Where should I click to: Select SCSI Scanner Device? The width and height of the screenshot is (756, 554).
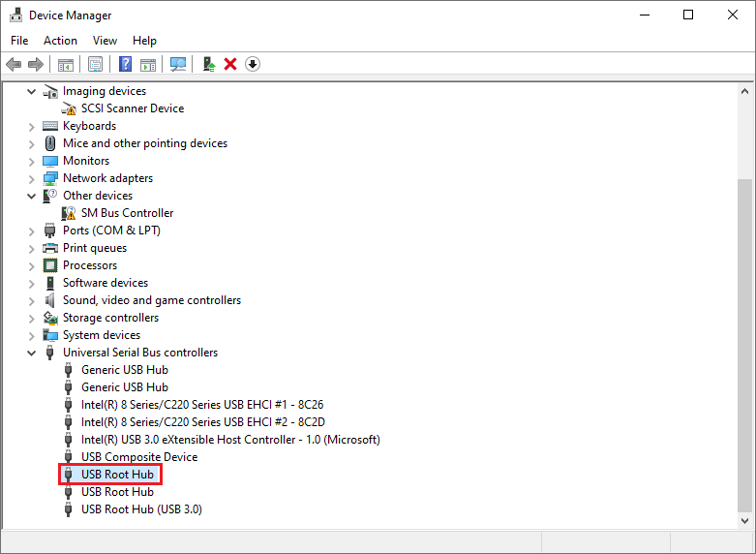click(132, 108)
